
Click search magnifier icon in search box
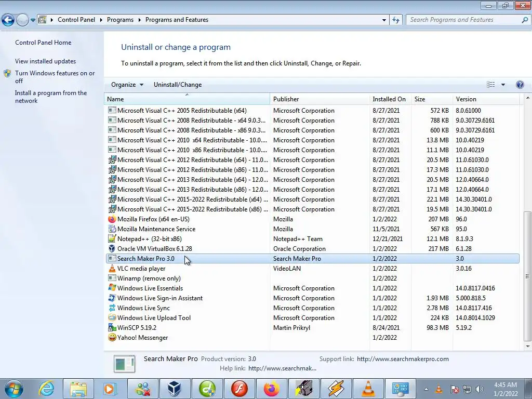click(x=525, y=20)
